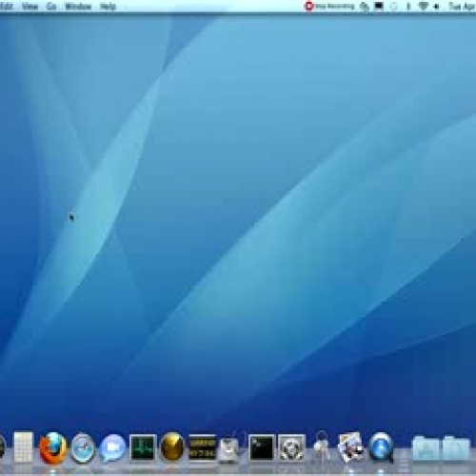Click the sync arrows menu bar icon

[x=365, y=7]
